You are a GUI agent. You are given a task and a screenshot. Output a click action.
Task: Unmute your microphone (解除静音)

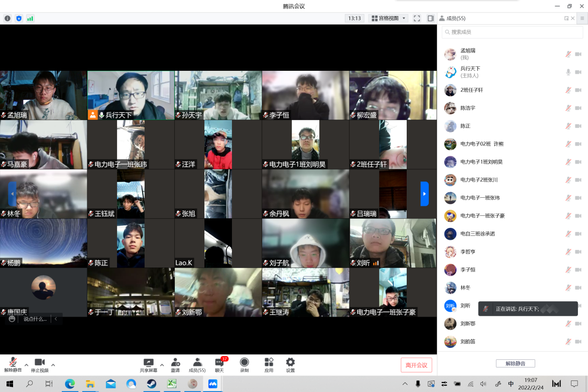13,365
